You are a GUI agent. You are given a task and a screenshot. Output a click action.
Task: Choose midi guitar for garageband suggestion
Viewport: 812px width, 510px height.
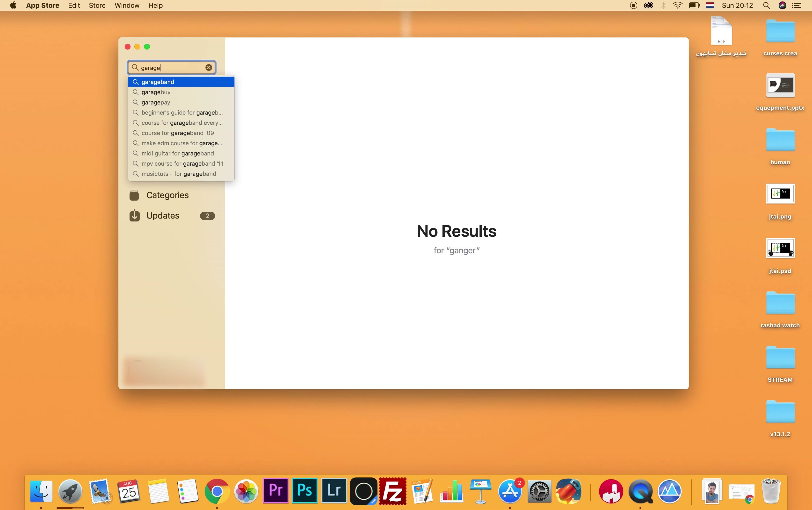tap(181, 153)
